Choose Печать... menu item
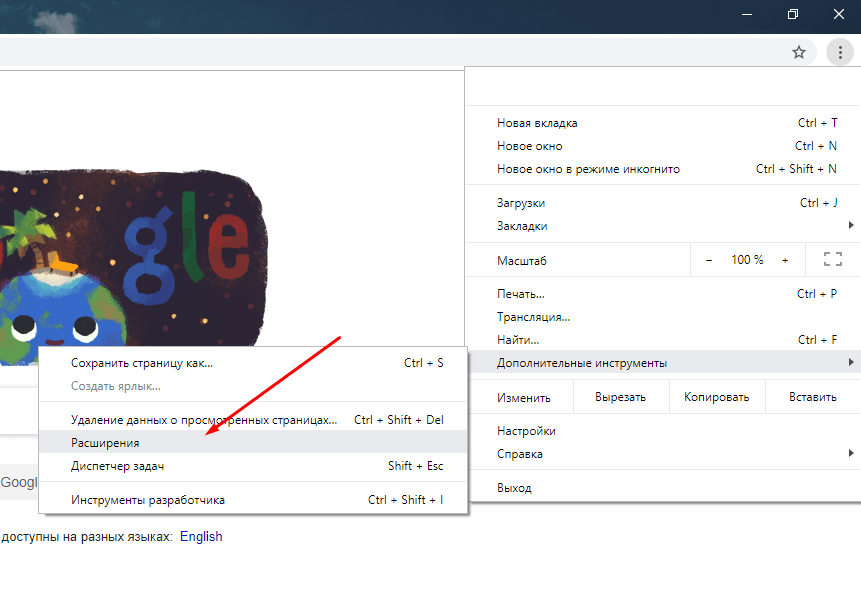This screenshot has width=861, height=597. point(663,294)
